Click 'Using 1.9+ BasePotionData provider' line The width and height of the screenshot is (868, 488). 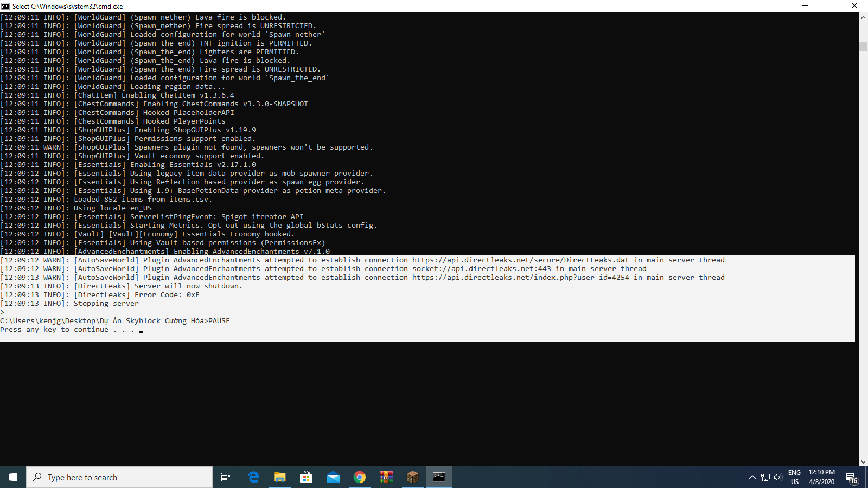193,191
